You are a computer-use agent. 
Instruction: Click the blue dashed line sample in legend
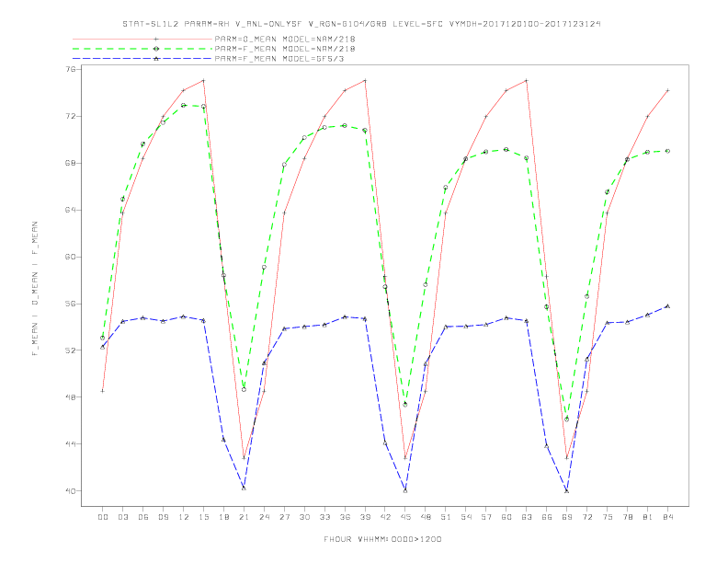click(142, 59)
